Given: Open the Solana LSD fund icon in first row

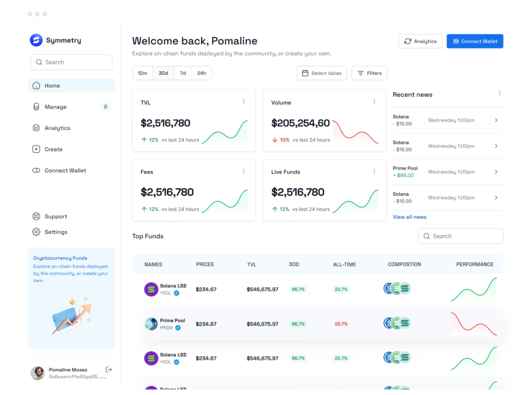Looking at the screenshot, I should point(151,290).
